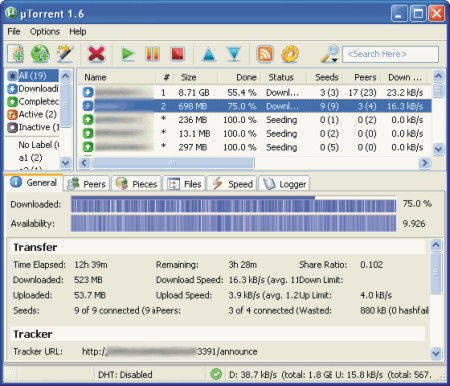Click Add Torrent from URL globe icon
450x386 pixels.
[x=40, y=54]
